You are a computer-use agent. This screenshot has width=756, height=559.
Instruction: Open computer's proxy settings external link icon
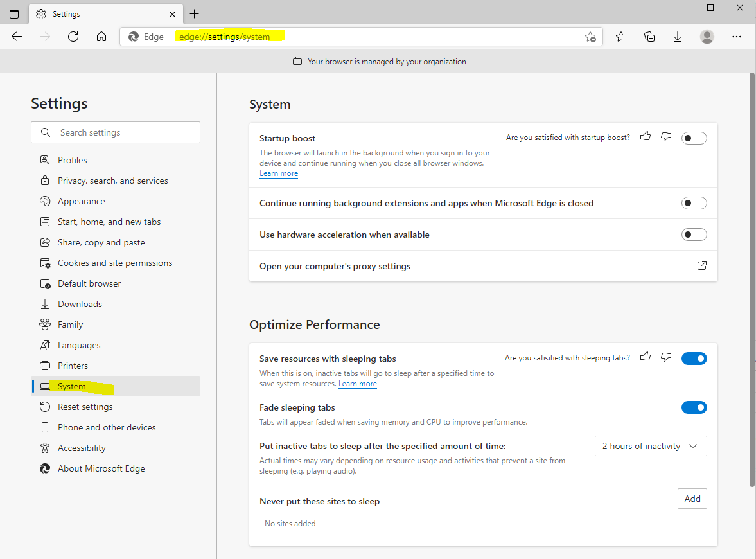[701, 265]
